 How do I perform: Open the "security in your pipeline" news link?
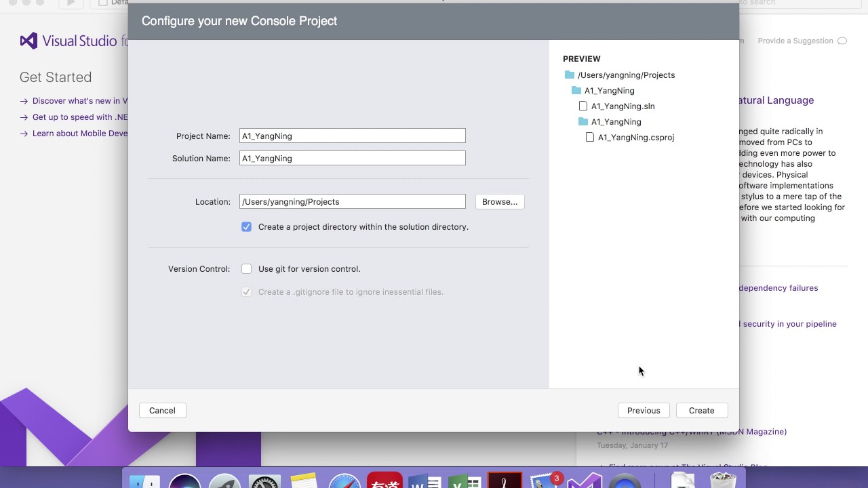point(788,324)
